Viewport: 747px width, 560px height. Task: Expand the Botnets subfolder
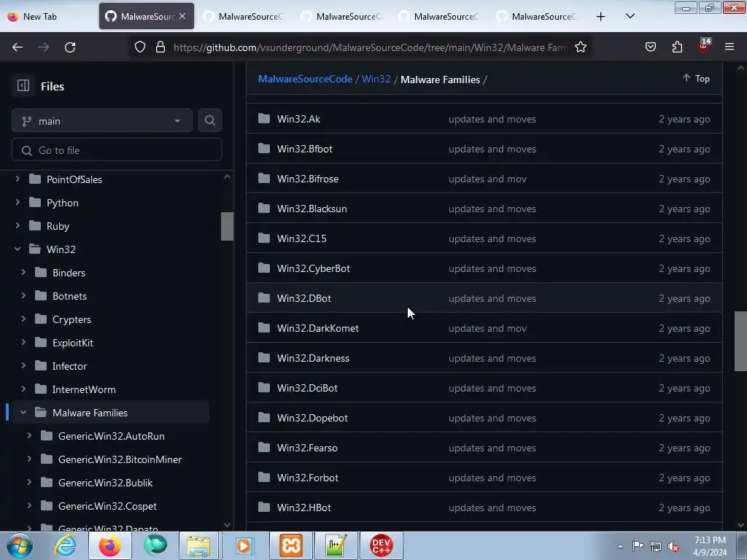23,296
